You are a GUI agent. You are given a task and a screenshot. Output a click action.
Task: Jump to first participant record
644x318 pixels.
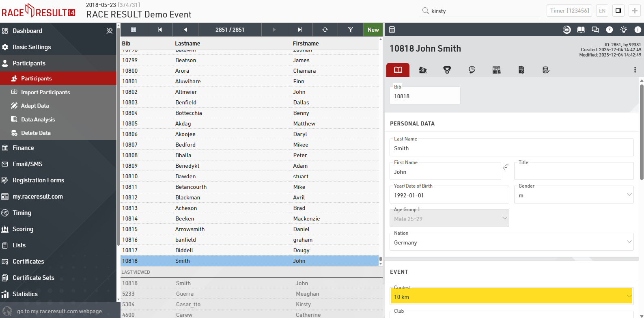(160, 30)
